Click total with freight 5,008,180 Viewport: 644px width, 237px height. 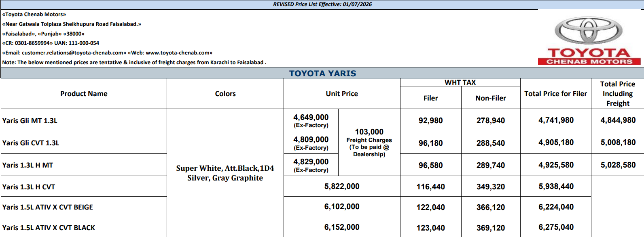[x=618, y=143]
